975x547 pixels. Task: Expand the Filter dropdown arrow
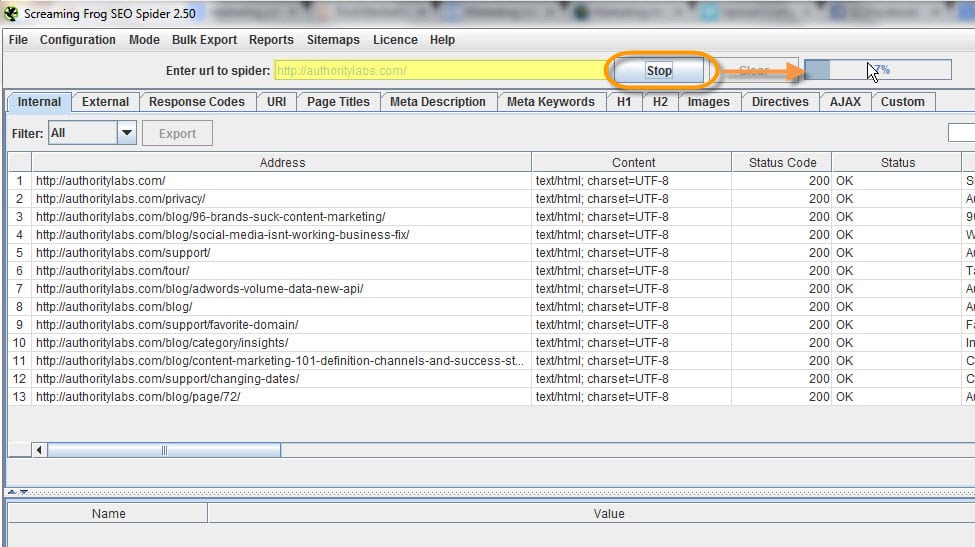(127, 133)
